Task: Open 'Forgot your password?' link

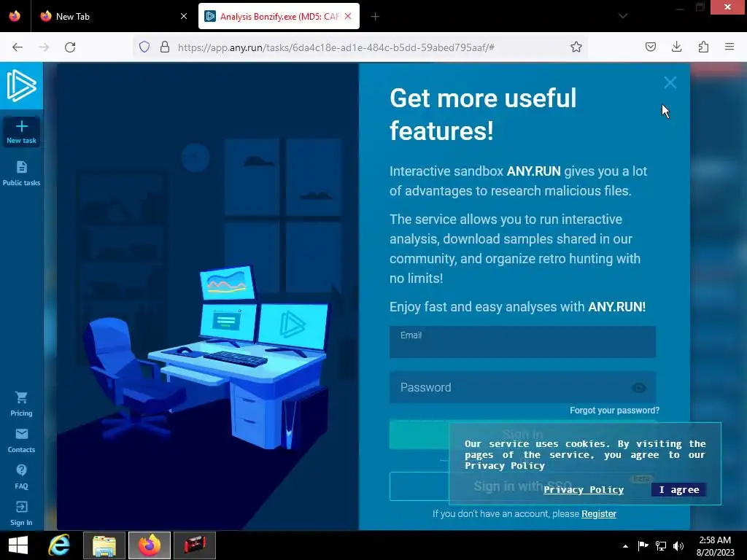Action: pyautogui.click(x=614, y=411)
